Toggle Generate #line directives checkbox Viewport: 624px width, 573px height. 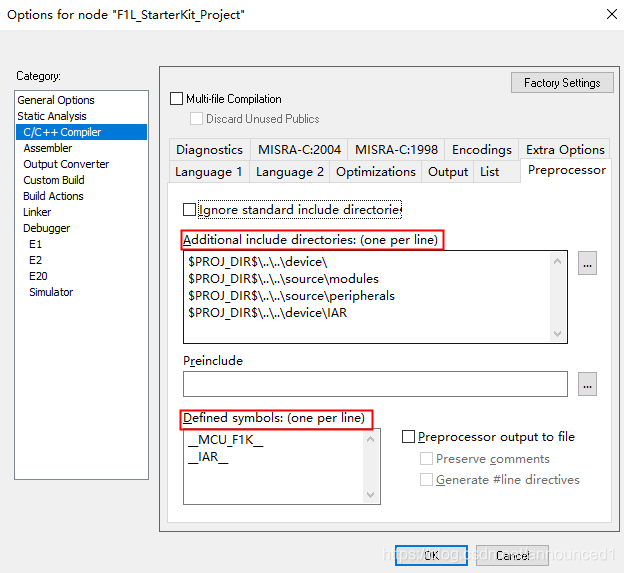pyautogui.click(x=426, y=479)
